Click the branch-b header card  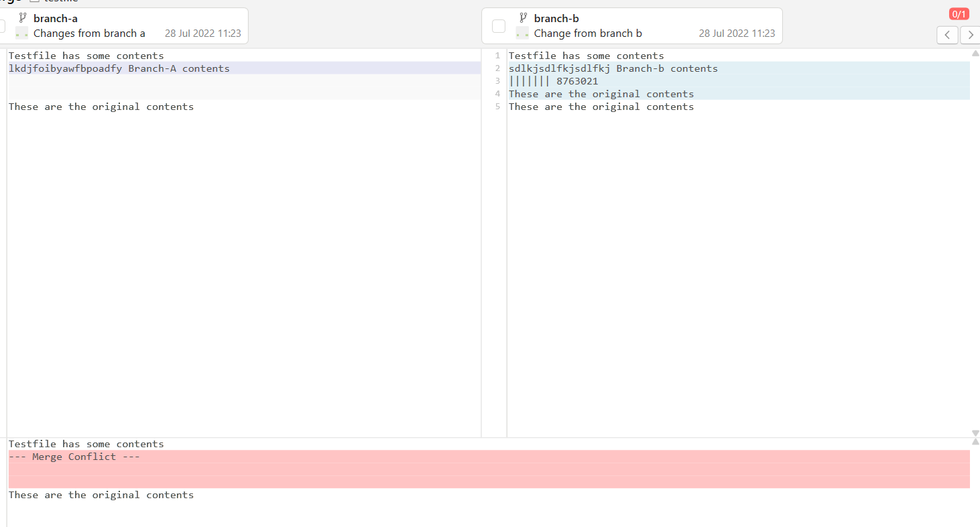(x=631, y=25)
